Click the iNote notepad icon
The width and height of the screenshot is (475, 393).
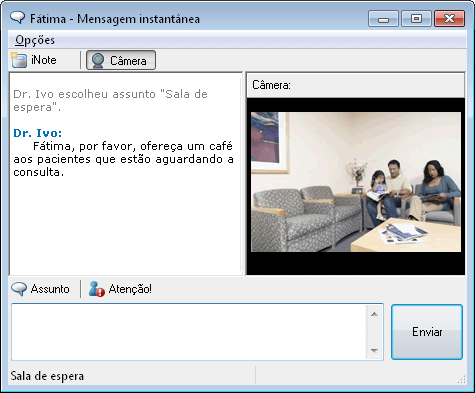(x=19, y=60)
